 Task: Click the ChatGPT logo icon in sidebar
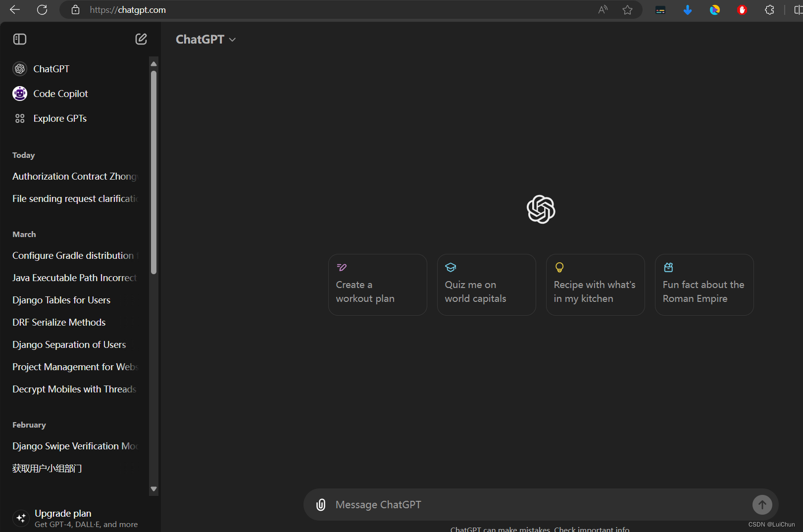[x=20, y=69]
